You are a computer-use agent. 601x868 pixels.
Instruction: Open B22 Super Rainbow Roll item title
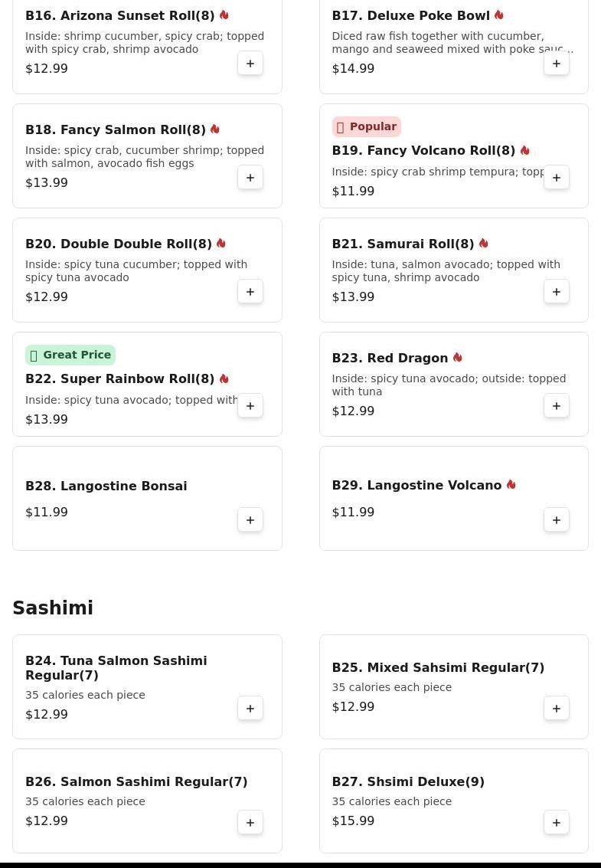point(120,378)
